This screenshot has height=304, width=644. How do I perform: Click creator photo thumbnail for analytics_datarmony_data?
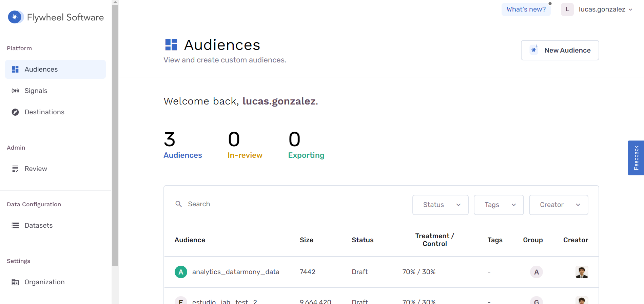(582, 272)
